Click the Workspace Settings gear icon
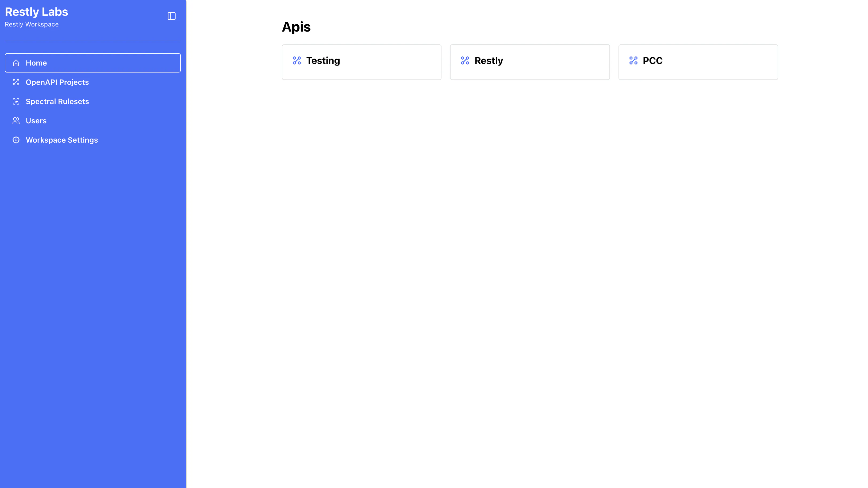The image size is (868, 488). 16,140
